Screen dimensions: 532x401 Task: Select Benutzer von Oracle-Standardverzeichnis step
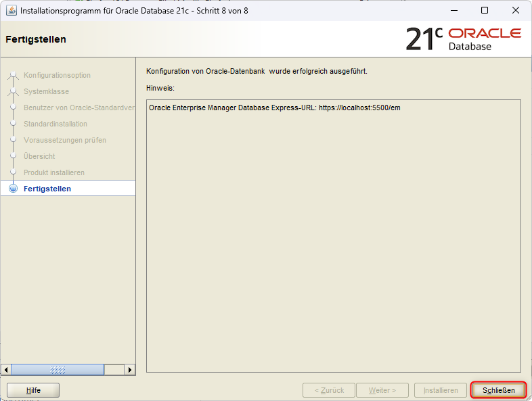pyautogui.click(x=79, y=108)
